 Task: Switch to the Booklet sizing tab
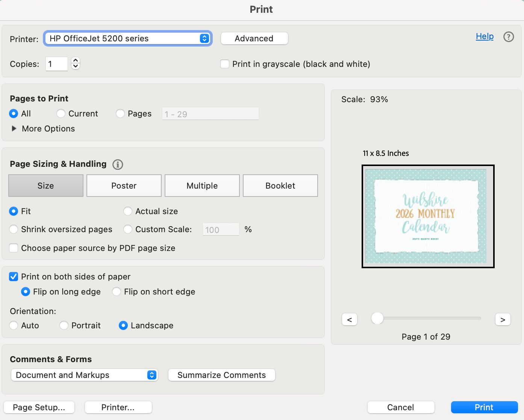pyautogui.click(x=280, y=186)
